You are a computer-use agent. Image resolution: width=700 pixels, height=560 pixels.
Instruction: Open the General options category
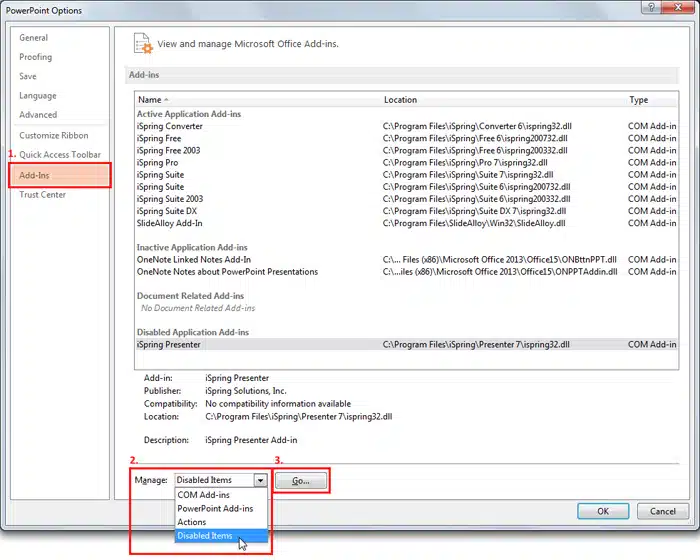pyautogui.click(x=33, y=38)
